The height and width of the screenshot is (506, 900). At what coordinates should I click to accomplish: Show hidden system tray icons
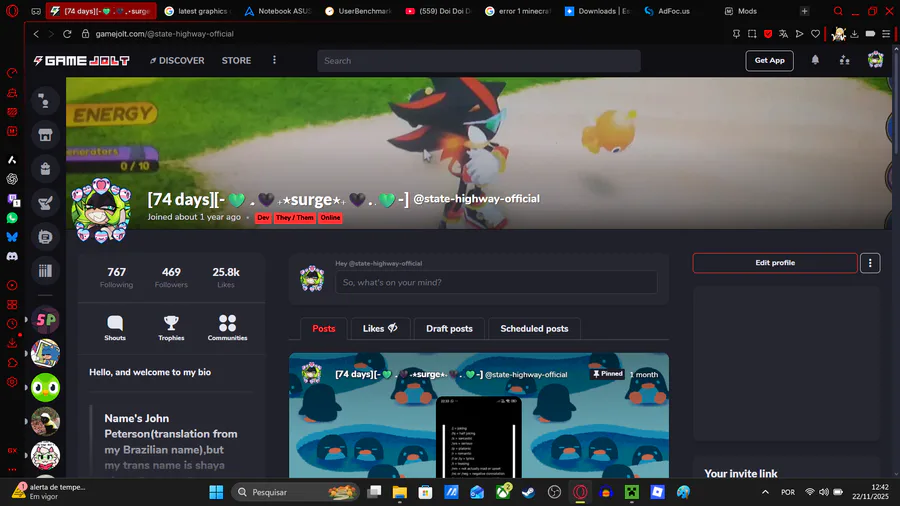pyautogui.click(x=765, y=492)
